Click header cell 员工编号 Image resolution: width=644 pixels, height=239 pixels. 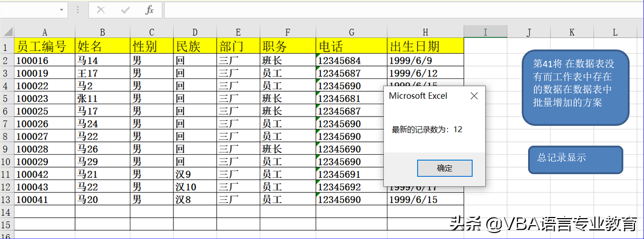tap(45, 46)
